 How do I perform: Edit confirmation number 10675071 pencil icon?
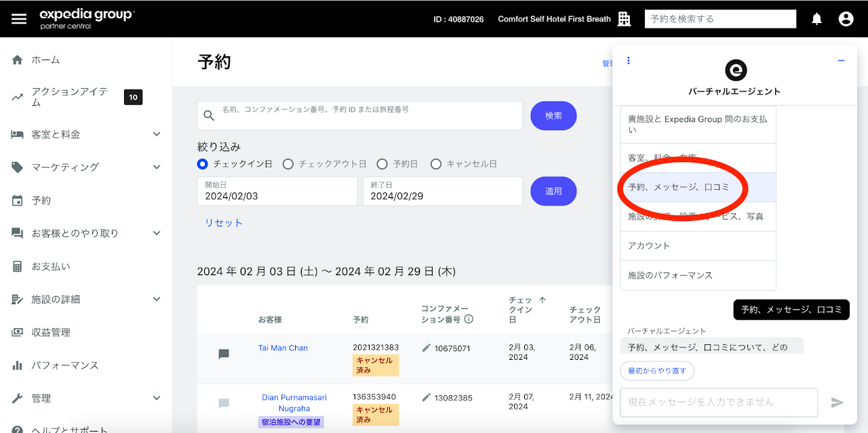pyautogui.click(x=427, y=348)
